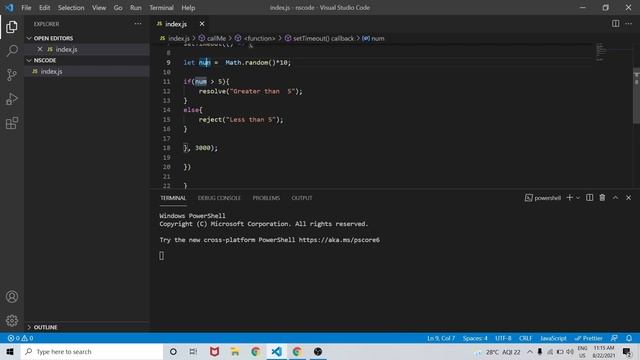Select language mode JavaScript status item
Image resolution: width=640 pixels, height=360 pixels.
[553, 338]
